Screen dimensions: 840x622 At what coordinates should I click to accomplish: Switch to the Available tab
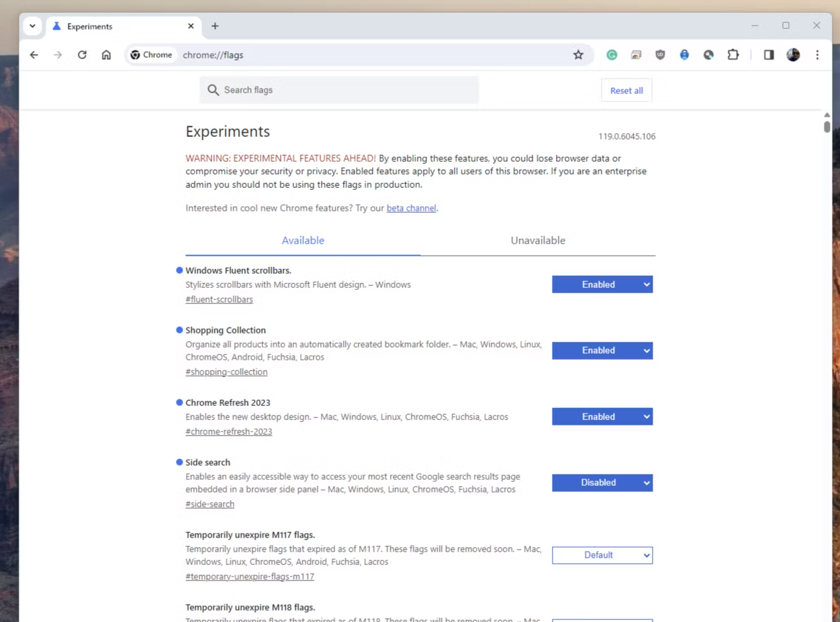point(303,240)
